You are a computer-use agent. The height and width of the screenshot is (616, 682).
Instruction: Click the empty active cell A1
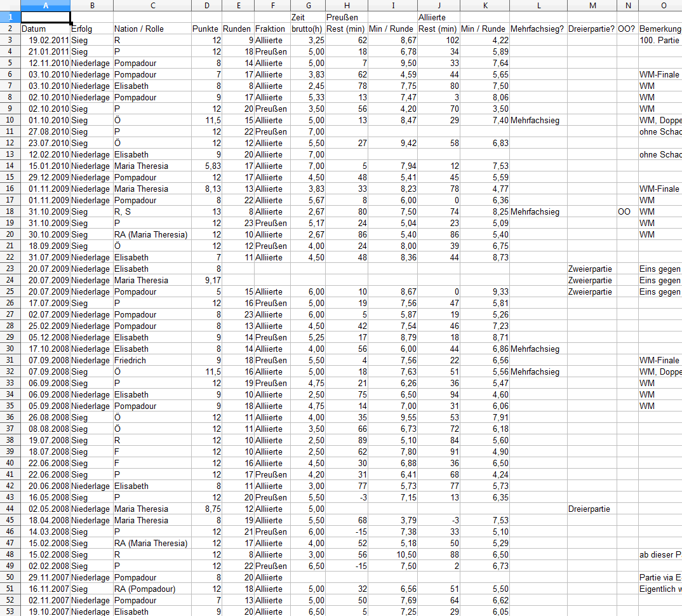(45, 17)
